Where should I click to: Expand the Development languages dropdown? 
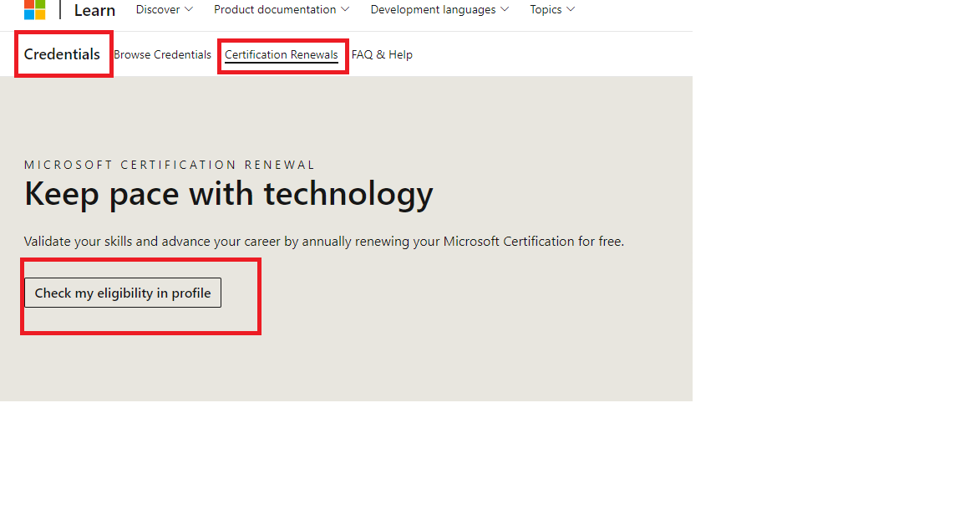pos(433,9)
